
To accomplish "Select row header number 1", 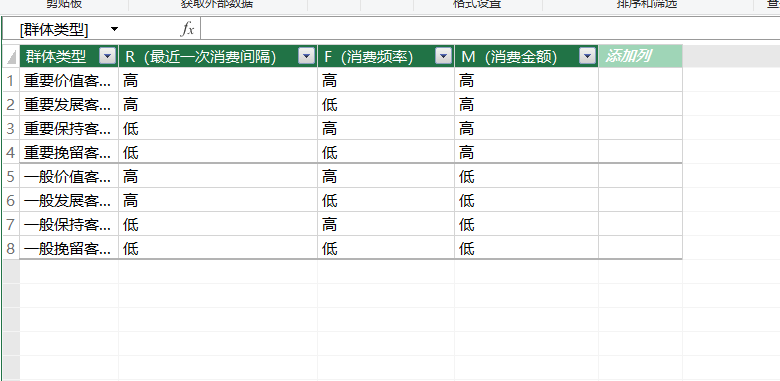I will point(11,80).
